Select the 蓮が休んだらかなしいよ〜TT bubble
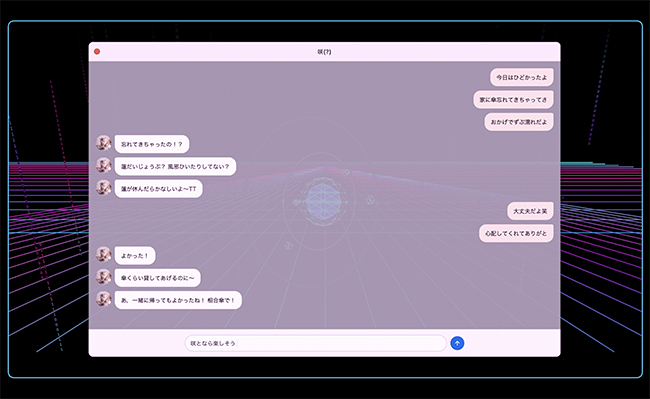The image size is (650, 399). [x=158, y=189]
